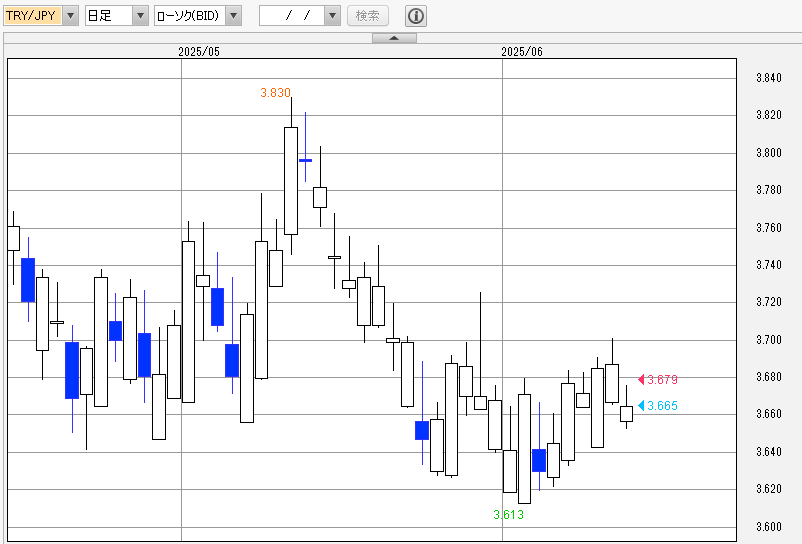
Task: Click the 3.830 high price label
Action: pos(275,93)
